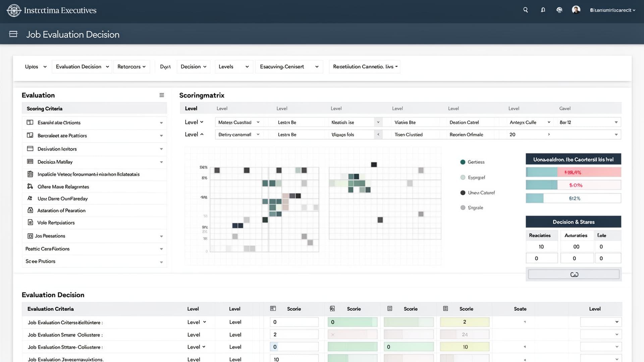Select the Evaluation Decision toolbar tab
The height and width of the screenshot is (362, 644).
coord(82,66)
